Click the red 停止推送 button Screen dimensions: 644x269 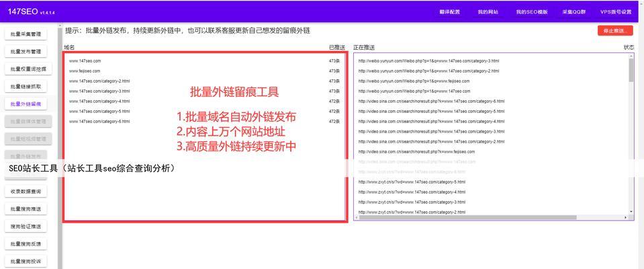[x=615, y=31]
